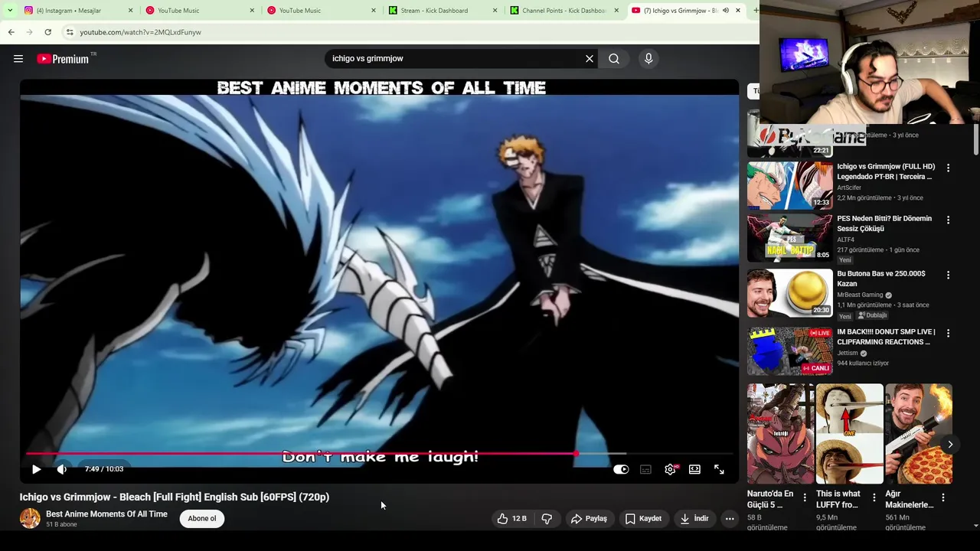Click the 22:21 duration video thumbnail
Screen dimensions: 980x551
790,133
